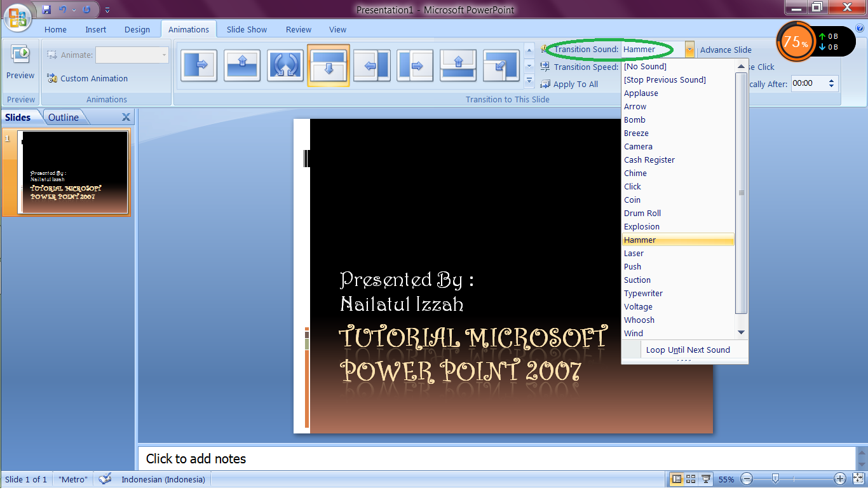Click the Automatically After 00:00 time field
Image resolution: width=868 pixels, height=497 pixels.
[x=808, y=83]
